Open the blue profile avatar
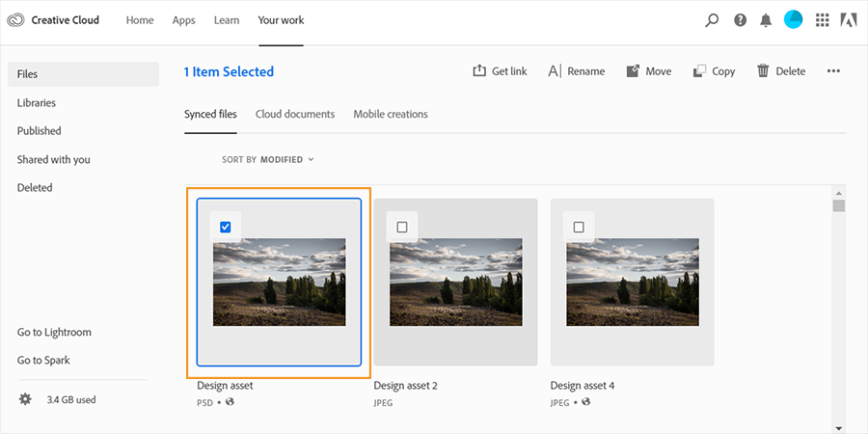The height and width of the screenshot is (434, 868). tap(794, 20)
